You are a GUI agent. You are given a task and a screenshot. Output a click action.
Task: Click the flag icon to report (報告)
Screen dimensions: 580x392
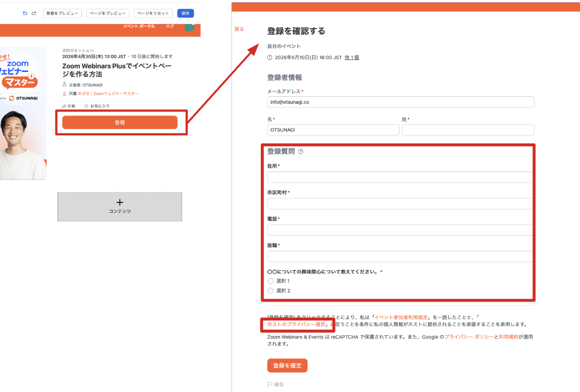(270, 384)
